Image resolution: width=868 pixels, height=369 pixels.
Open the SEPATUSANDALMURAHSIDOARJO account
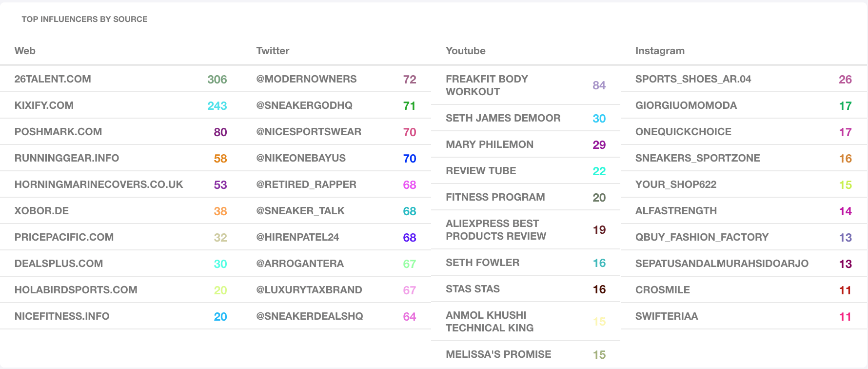pos(722,264)
